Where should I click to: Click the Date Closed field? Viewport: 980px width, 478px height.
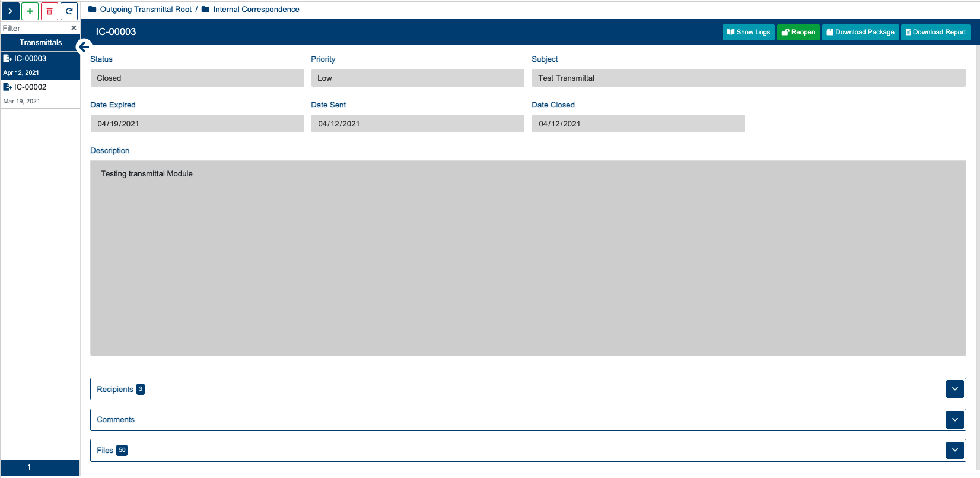tap(638, 124)
